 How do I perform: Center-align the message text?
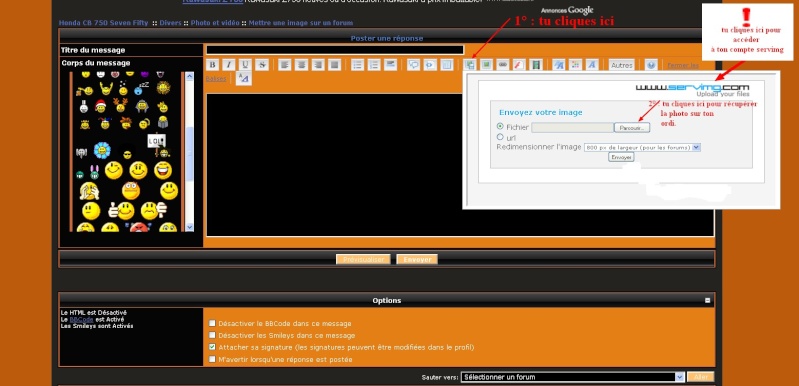click(x=301, y=65)
